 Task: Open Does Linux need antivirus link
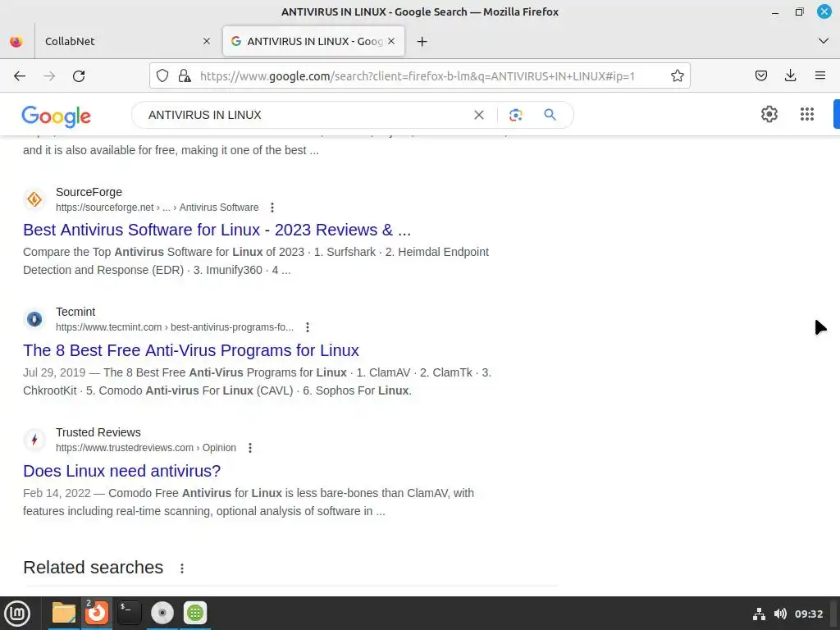point(121,471)
